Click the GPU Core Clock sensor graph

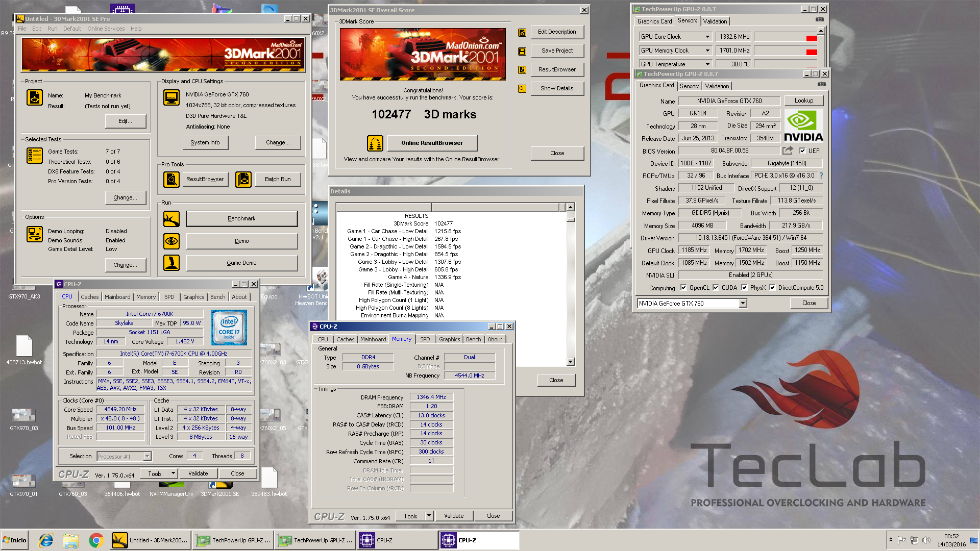tap(786, 37)
